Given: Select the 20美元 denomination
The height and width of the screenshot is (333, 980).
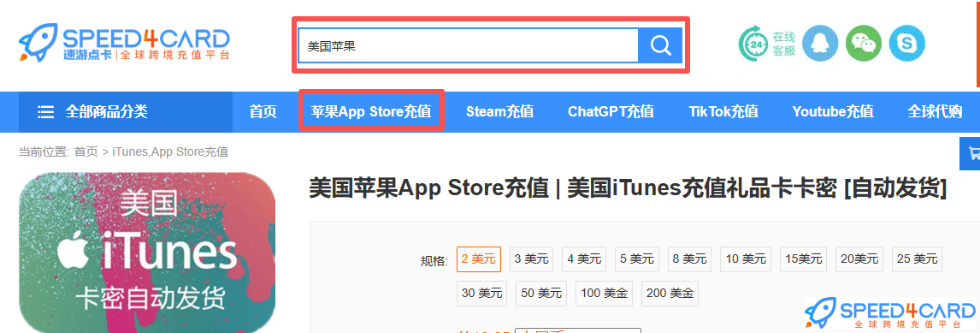Looking at the screenshot, I should pyautogui.click(x=859, y=259).
